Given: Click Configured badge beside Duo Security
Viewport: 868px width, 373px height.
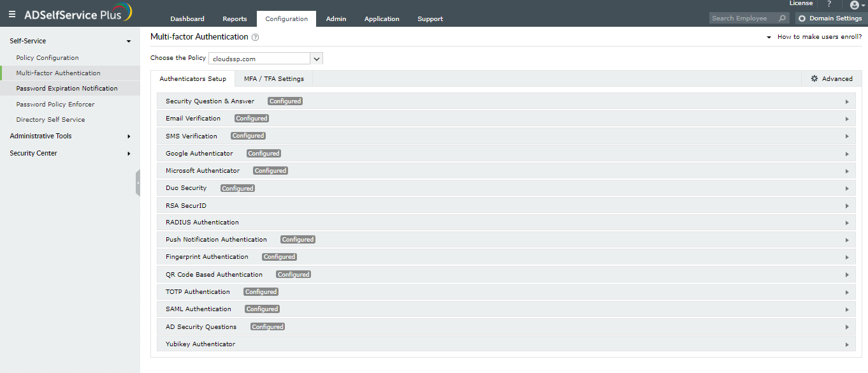Looking at the screenshot, I should pyautogui.click(x=238, y=189).
